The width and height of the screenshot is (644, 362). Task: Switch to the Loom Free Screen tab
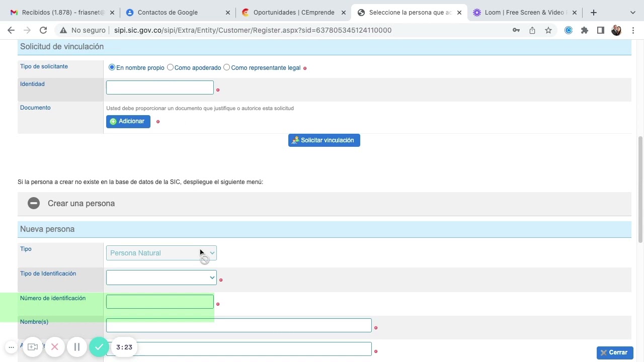pyautogui.click(x=525, y=13)
